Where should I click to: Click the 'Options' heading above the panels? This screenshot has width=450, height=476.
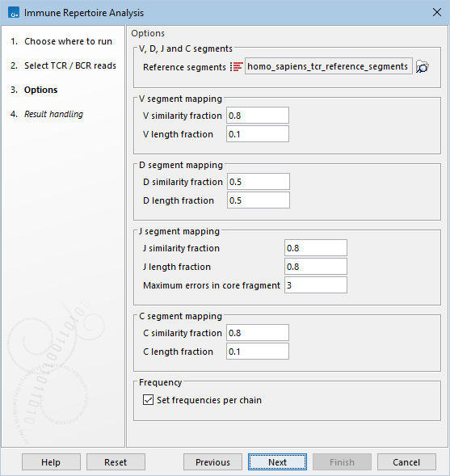point(148,33)
